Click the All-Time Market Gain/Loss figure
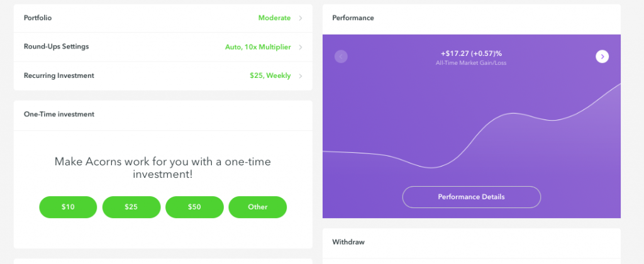Viewport: 644px width, 264px height. click(x=471, y=53)
